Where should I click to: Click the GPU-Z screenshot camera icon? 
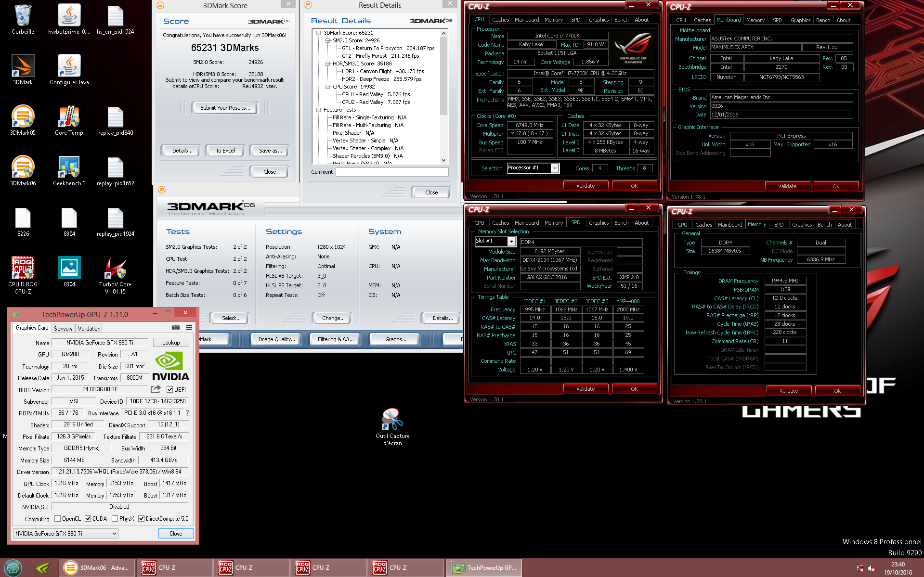click(x=176, y=327)
